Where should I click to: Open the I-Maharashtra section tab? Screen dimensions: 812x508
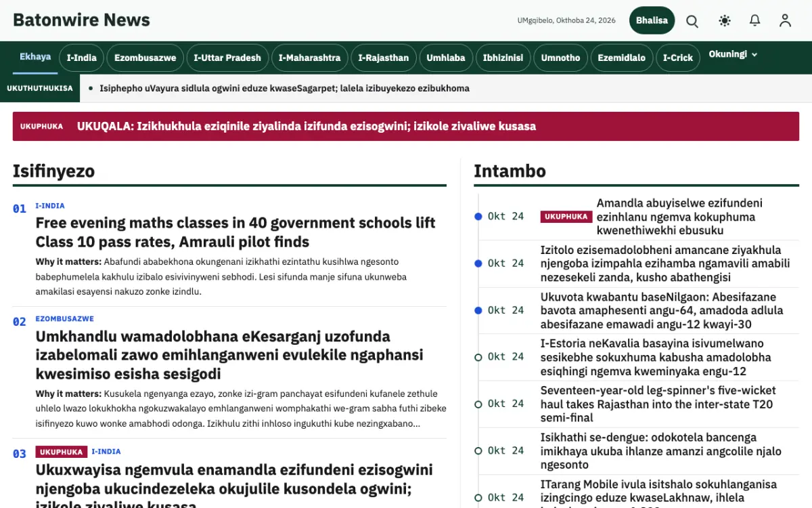click(310, 58)
